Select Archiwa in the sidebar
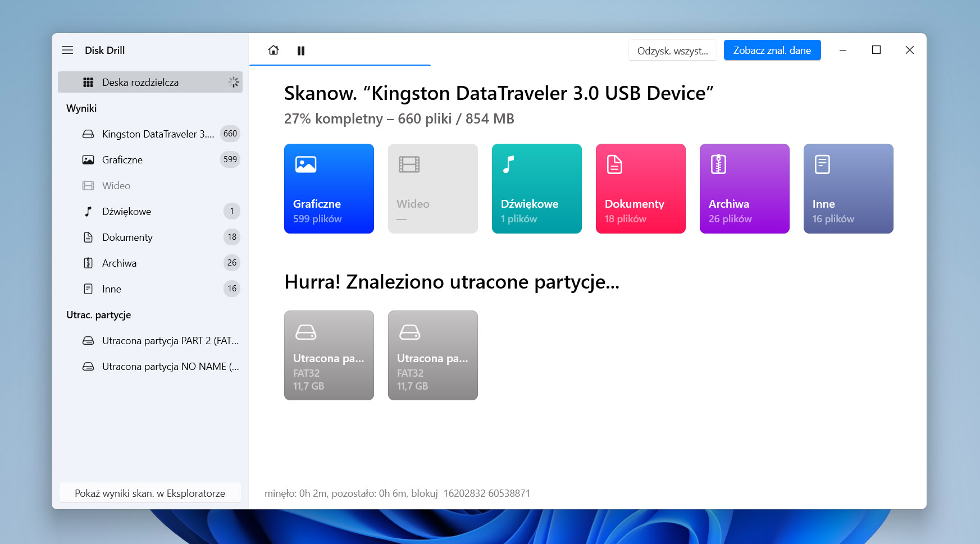Image resolution: width=980 pixels, height=544 pixels. (x=150, y=263)
